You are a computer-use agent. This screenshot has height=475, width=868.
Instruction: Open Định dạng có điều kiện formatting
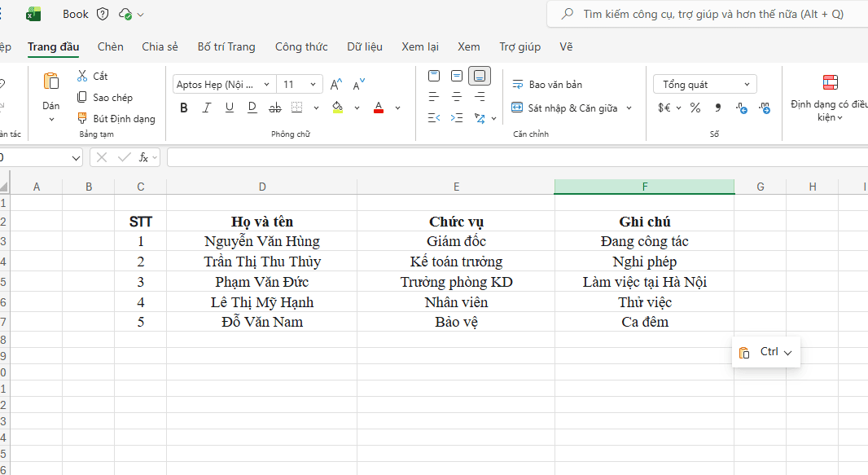pyautogui.click(x=830, y=98)
